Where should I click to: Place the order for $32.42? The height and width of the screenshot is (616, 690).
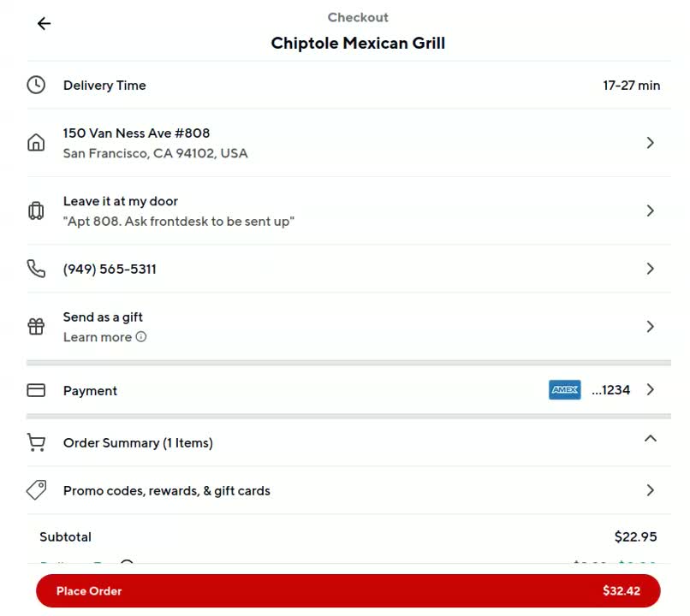(x=348, y=590)
